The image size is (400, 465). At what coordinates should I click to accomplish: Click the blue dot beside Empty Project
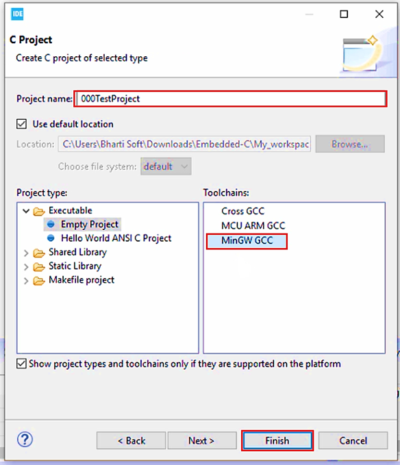[51, 224]
